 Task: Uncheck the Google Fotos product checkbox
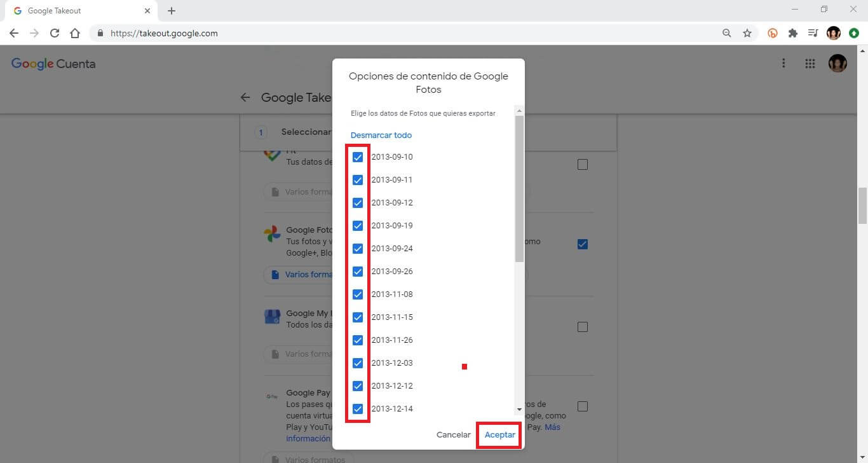[583, 244]
